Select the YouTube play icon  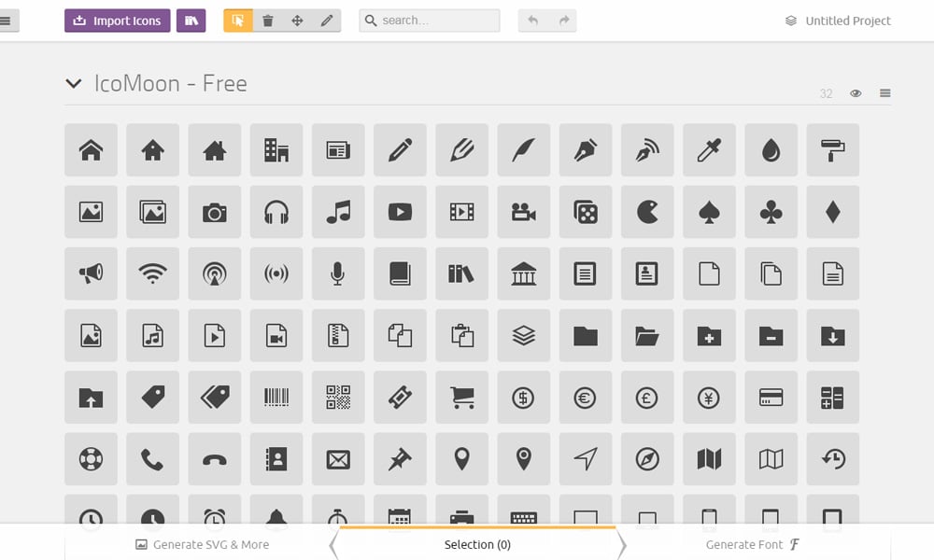pyautogui.click(x=401, y=212)
